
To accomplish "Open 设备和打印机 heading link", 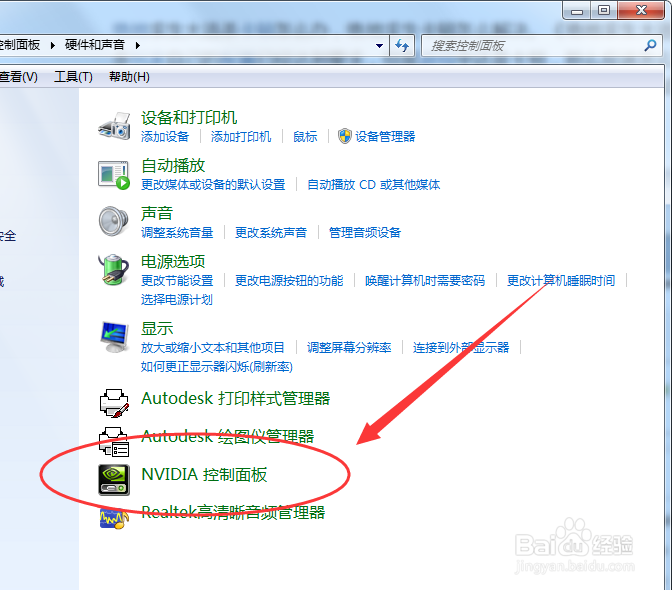I will (189, 117).
